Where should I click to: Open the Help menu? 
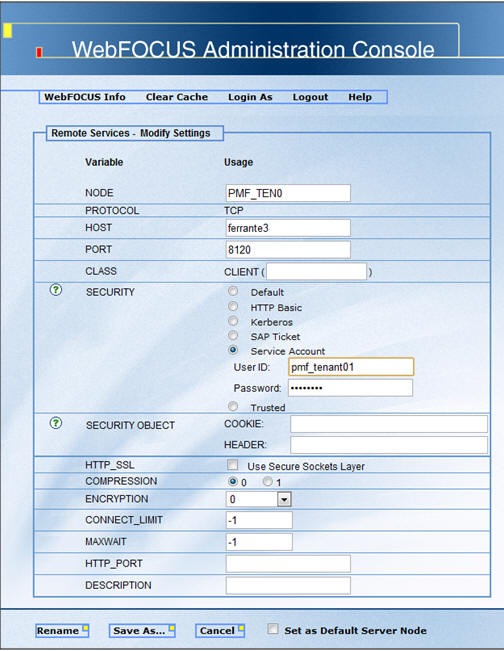360,97
